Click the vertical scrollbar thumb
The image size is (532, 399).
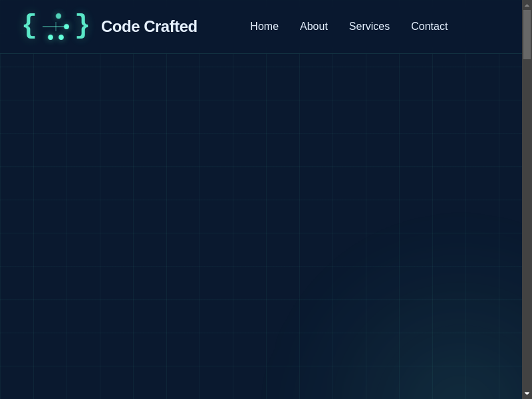click(527, 33)
